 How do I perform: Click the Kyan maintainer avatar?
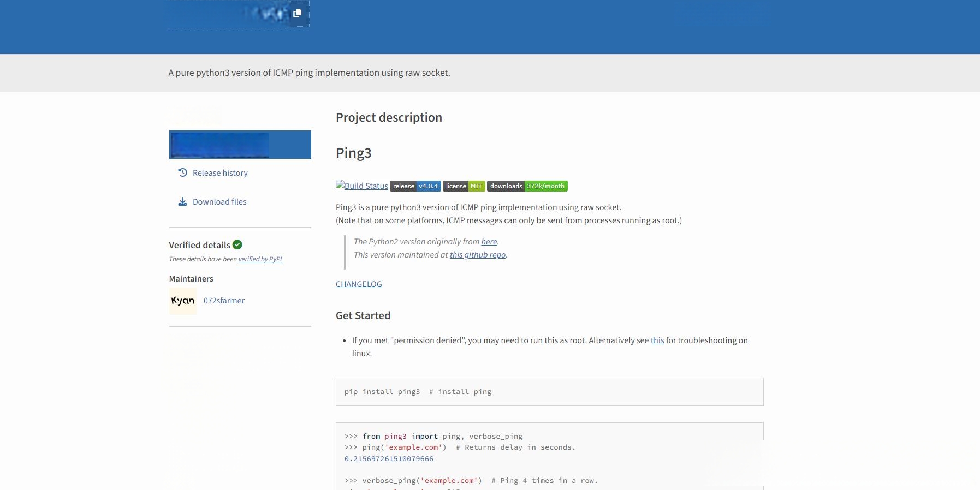coord(183,301)
